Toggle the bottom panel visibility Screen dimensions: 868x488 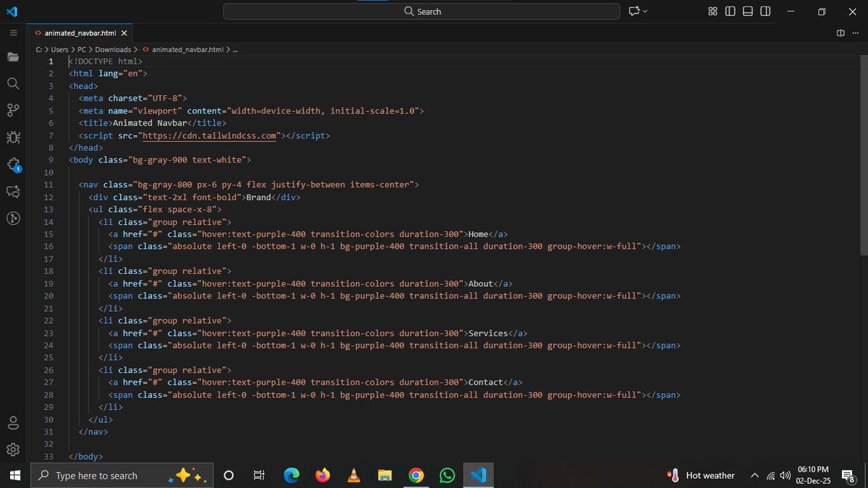748,11
